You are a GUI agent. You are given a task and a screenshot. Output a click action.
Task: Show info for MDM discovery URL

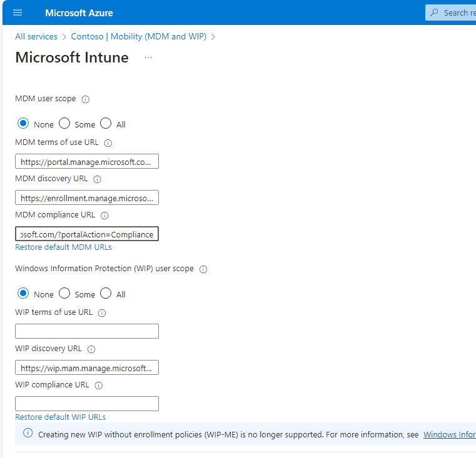pos(97,179)
